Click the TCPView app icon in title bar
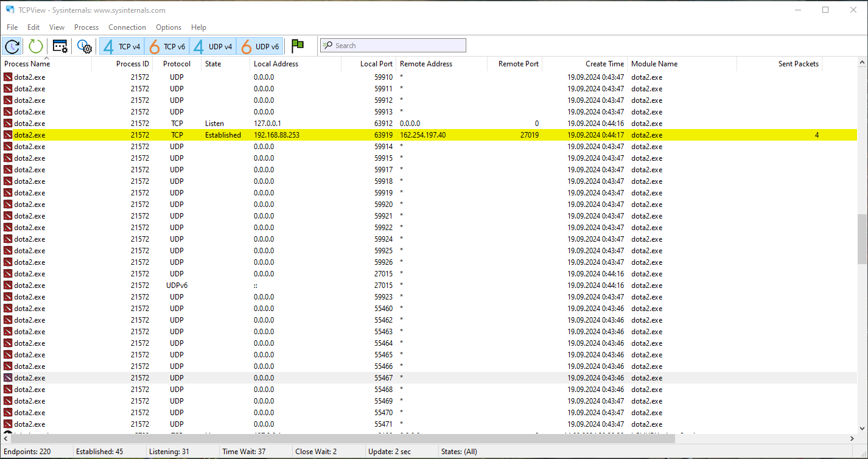The image size is (868, 459). pos(10,10)
